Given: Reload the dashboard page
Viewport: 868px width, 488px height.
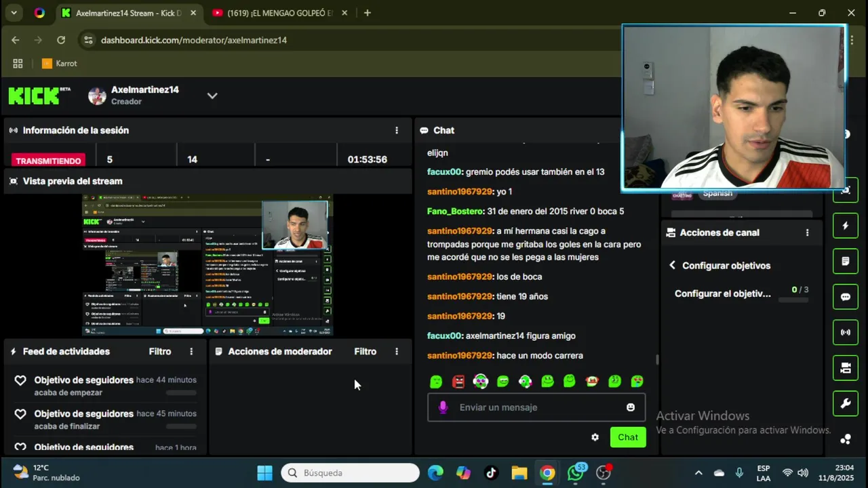Looking at the screenshot, I should [x=61, y=40].
